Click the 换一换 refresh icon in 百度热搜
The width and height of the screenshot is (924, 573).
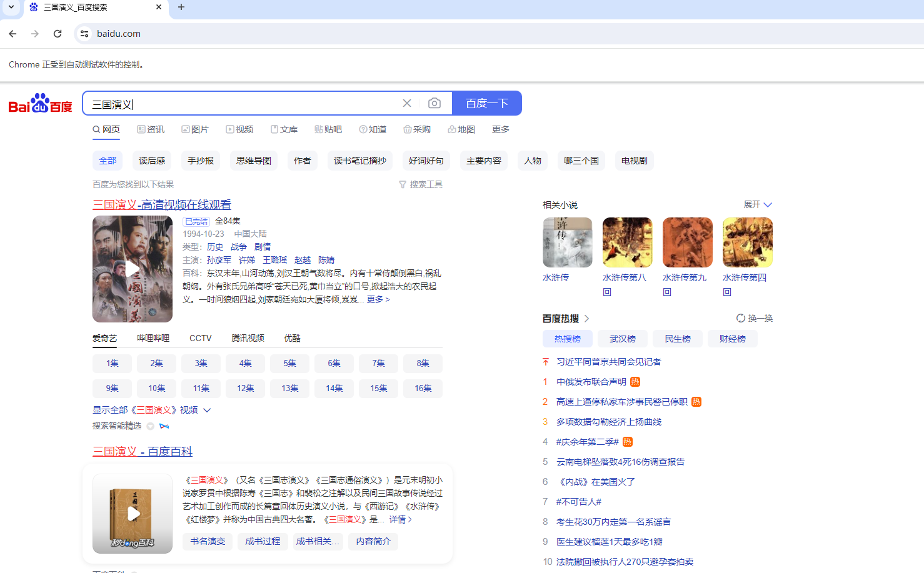(x=741, y=318)
